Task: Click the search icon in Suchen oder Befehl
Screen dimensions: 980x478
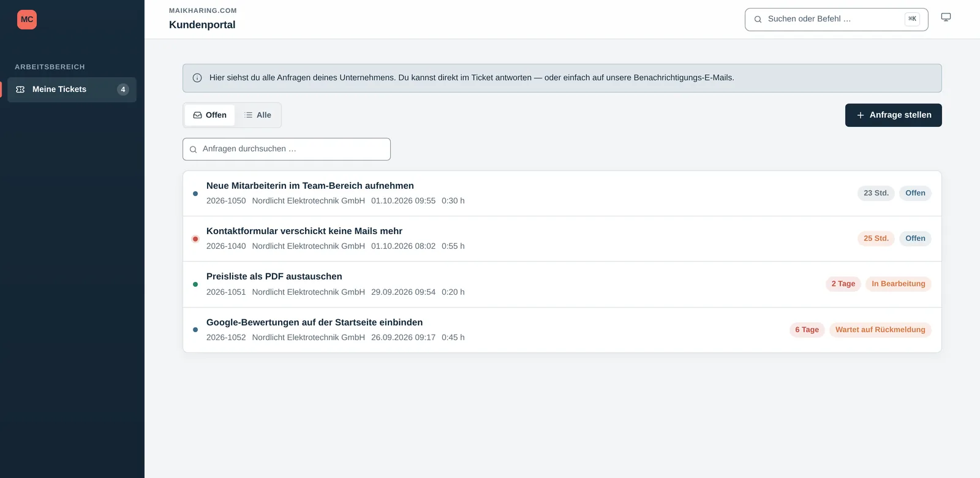Action: tap(758, 20)
